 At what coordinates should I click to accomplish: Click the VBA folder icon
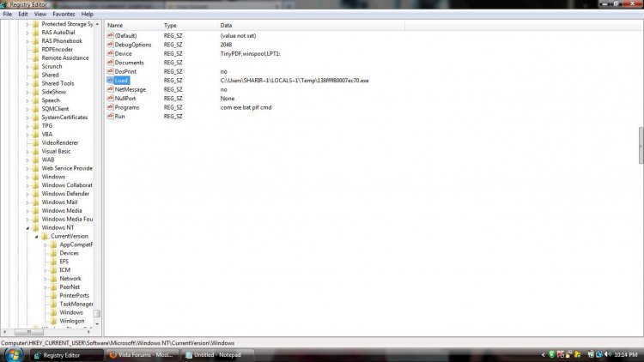36,134
